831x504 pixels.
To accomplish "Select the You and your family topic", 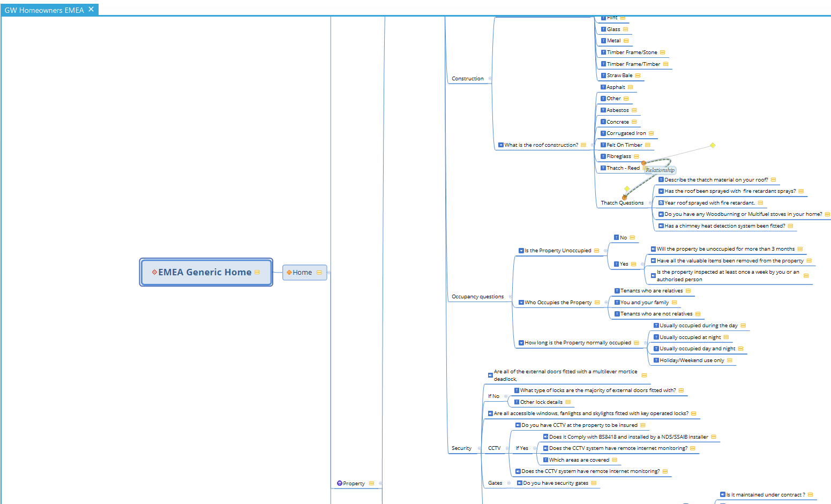I will click(645, 303).
